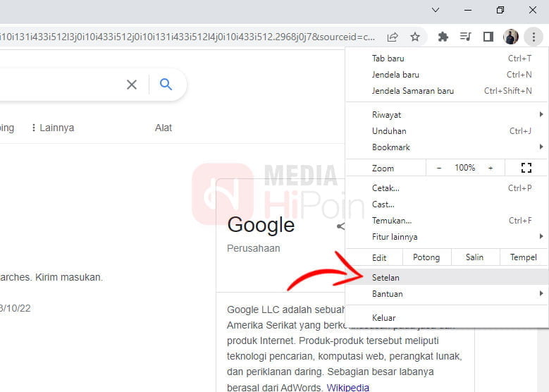Toggle the side panel icon
Image resolution: width=549 pixels, height=392 pixels.
[x=488, y=37]
